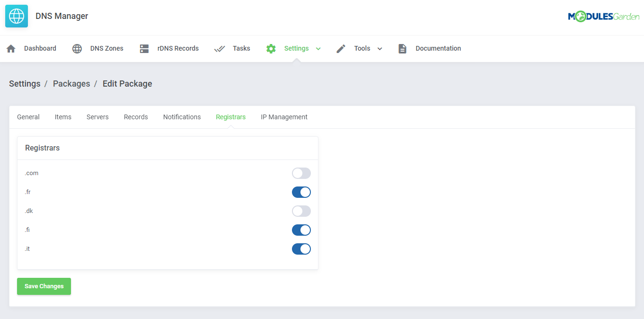Navigate to Packages via the breadcrumb link
Viewport: 644px width, 319px height.
coord(71,84)
